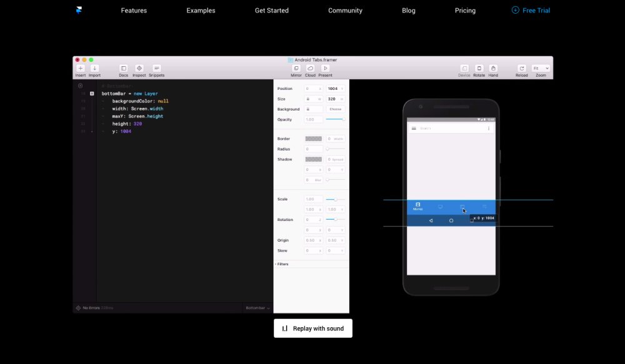Viewport: 625px width, 364px height.
Task: Click the Rotation z field
Action: (x=313, y=219)
